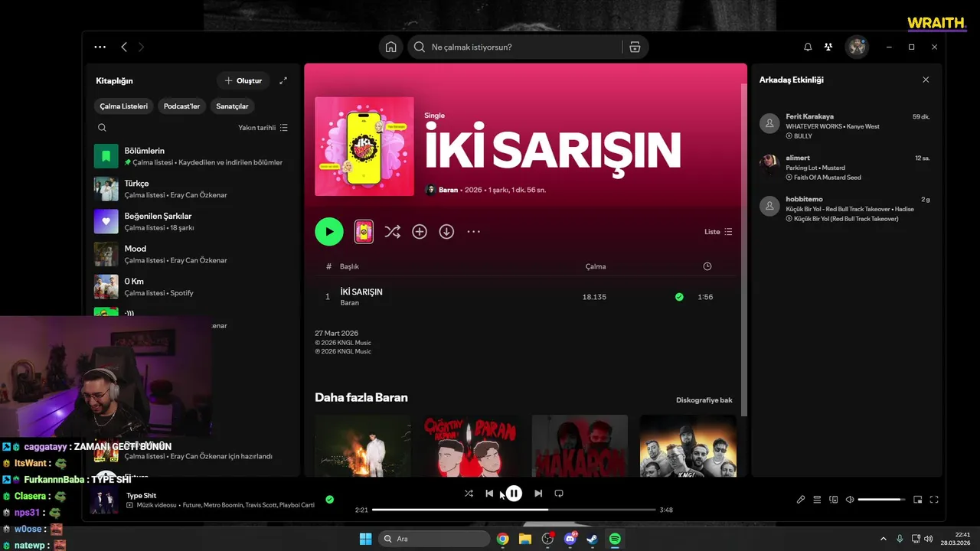Image resolution: width=980 pixels, height=551 pixels.
Task: Adjust the volume slider
Action: pos(881,500)
